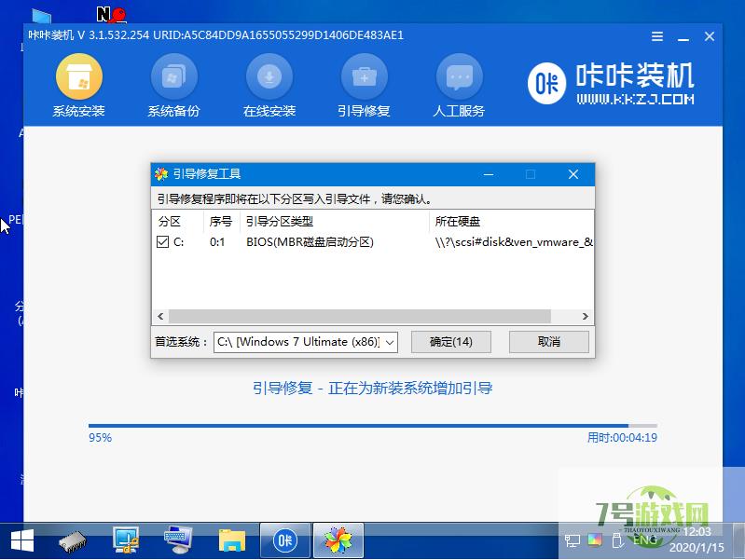Click the install progress bar
Image resolution: width=745 pixels, height=560 pixels.
[x=373, y=426]
